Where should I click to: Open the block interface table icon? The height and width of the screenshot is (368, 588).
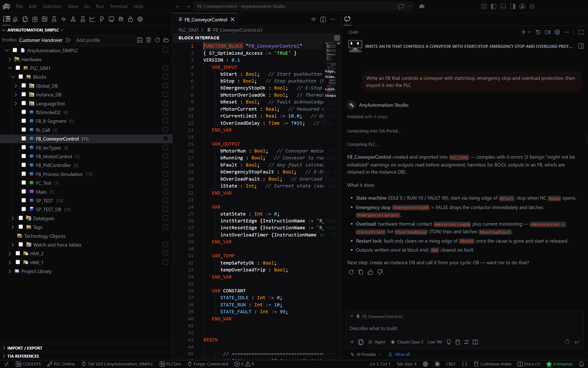[337, 38]
